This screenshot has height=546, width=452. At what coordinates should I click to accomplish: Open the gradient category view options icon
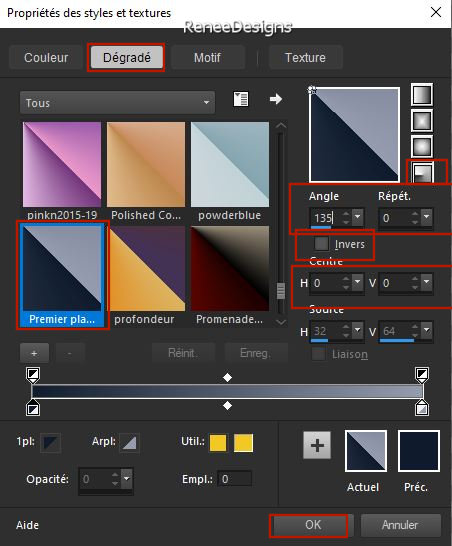[241, 99]
